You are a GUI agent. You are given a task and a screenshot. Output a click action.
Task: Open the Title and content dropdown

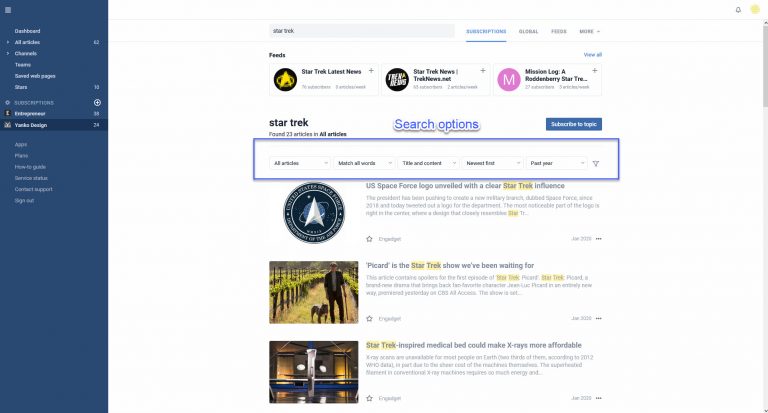click(428, 163)
